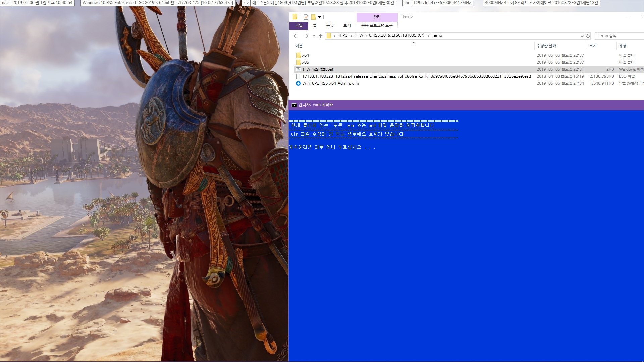
Task: Click the 2019-05-06 월요일 21:34 date cell
Action: tap(560, 83)
